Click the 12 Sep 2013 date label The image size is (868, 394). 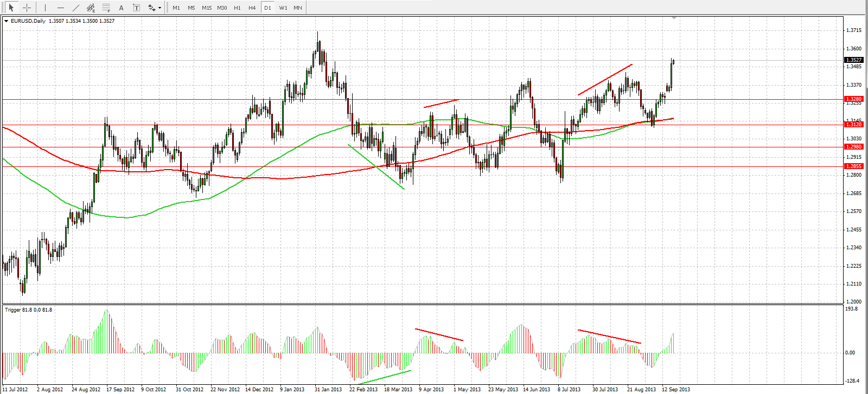click(676, 389)
